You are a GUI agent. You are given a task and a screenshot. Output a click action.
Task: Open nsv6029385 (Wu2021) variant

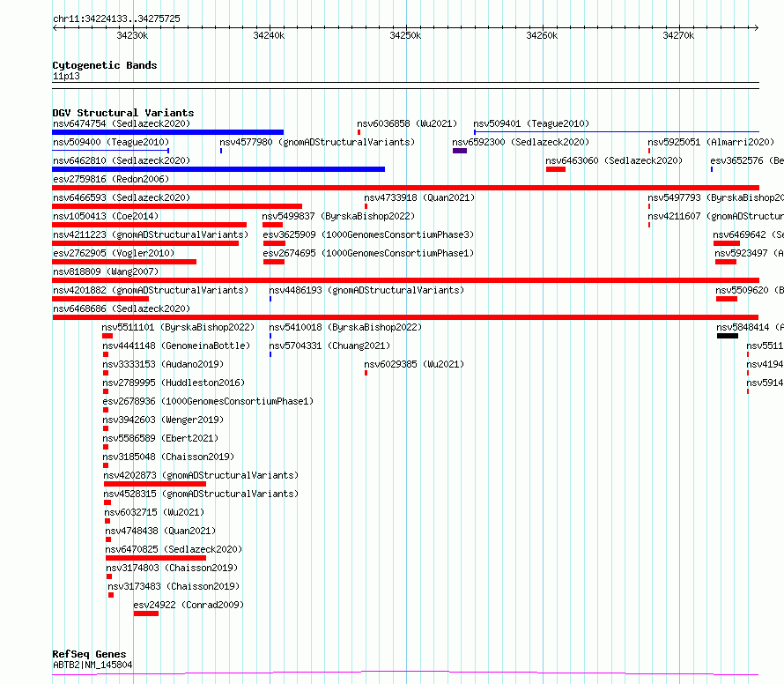414,364
